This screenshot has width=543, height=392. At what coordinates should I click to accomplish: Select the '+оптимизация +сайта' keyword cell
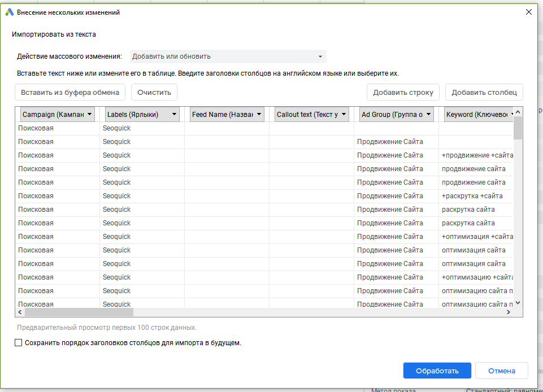point(476,237)
